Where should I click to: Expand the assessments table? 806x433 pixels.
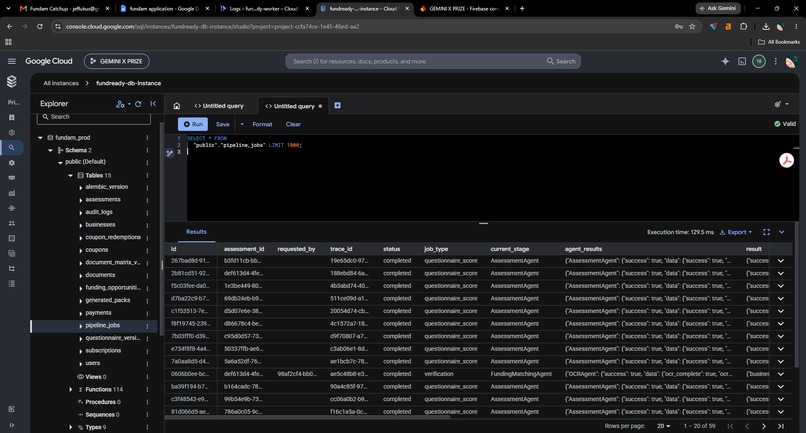tap(81, 200)
